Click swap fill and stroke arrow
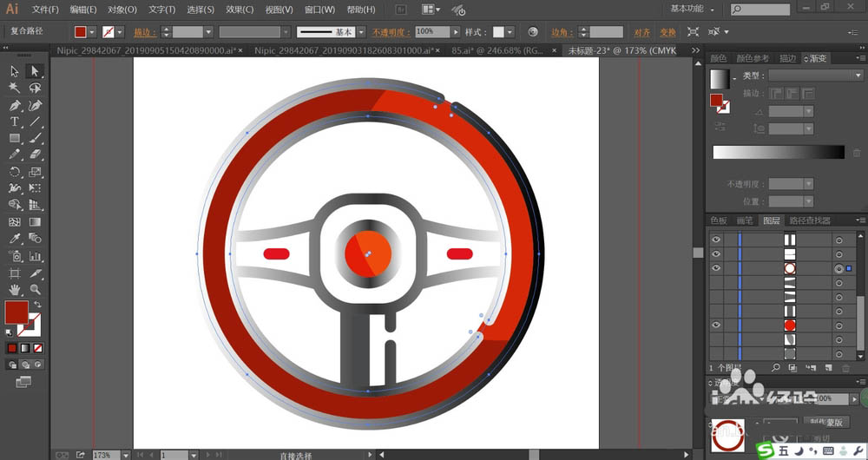The image size is (868, 460). [x=37, y=305]
